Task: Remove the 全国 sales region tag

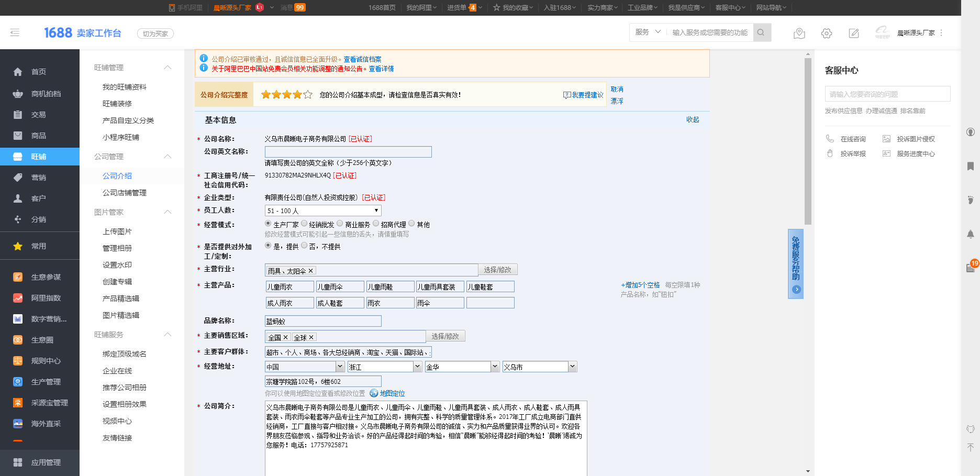Action: coord(286,337)
